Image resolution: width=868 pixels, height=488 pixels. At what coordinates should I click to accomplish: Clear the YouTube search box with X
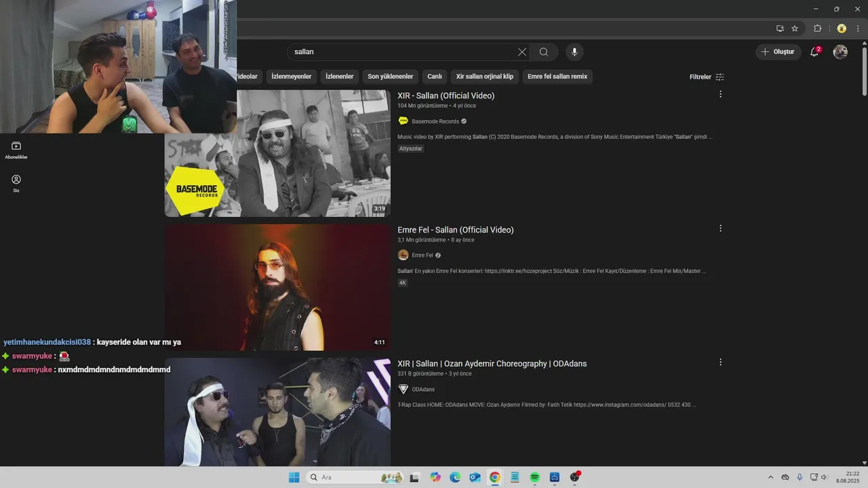click(522, 52)
